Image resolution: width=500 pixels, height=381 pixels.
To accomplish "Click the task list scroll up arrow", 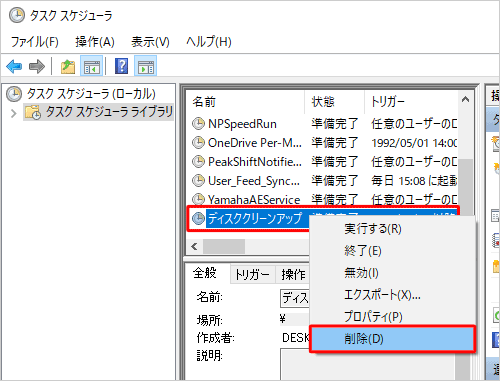I will 466,100.
